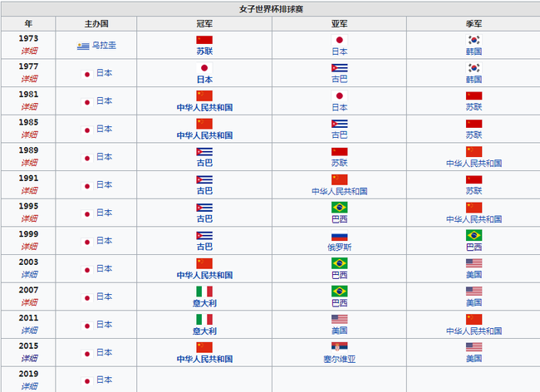Open the 详细 link under 1985

pyautogui.click(x=29, y=135)
